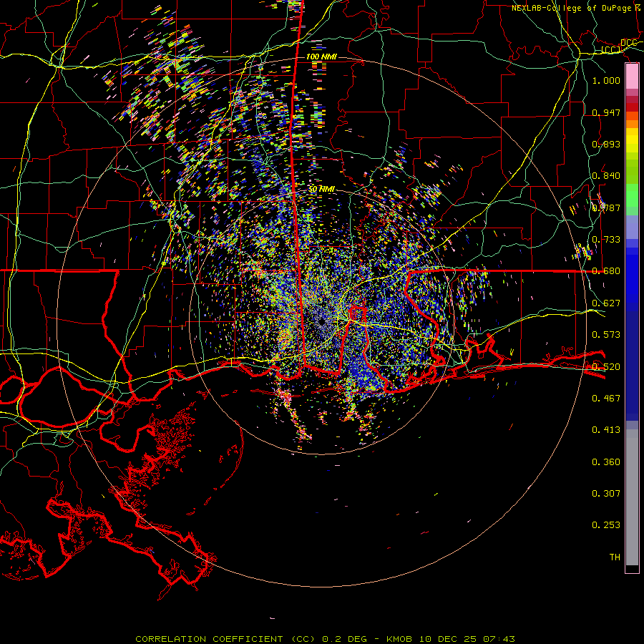Pick the light periwinkle segment of the color scale

632,227
